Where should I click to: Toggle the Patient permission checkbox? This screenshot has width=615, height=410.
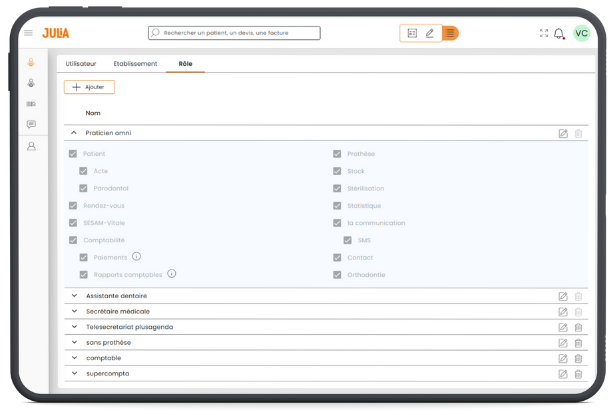pyautogui.click(x=73, y=154)
